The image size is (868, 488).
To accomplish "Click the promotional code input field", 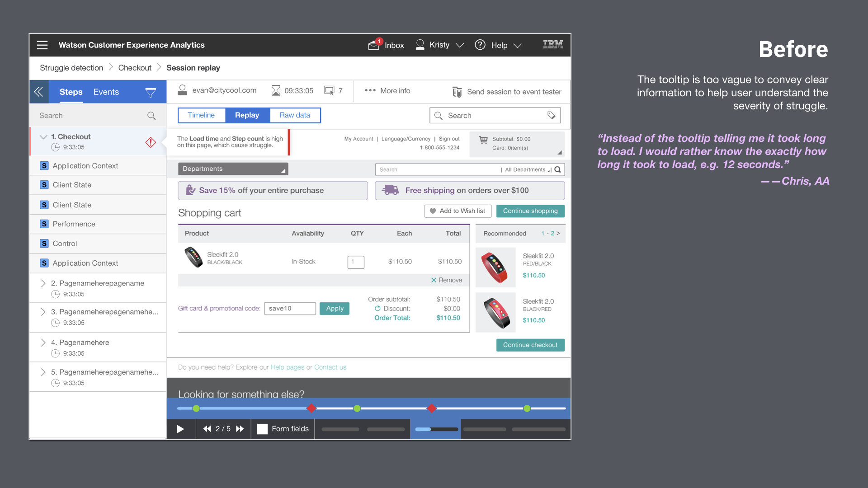I will click(290, 308).
